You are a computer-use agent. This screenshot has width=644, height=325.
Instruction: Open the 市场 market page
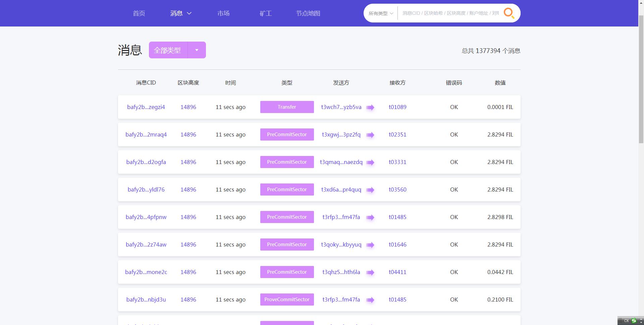point(223,13)
